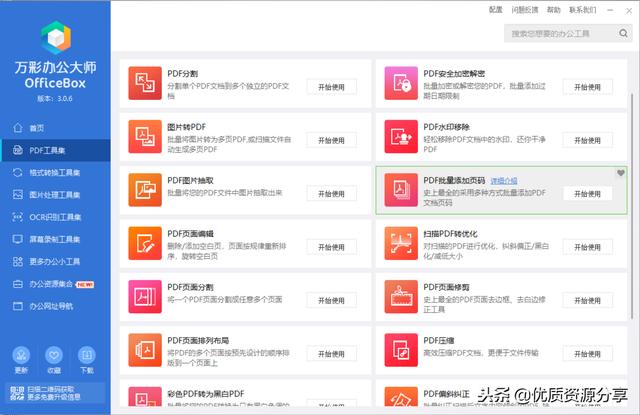The image size is (640, 415).
Task: Click the PDF安全加密解密 lock icon
Action: click(x=401, y=83)
